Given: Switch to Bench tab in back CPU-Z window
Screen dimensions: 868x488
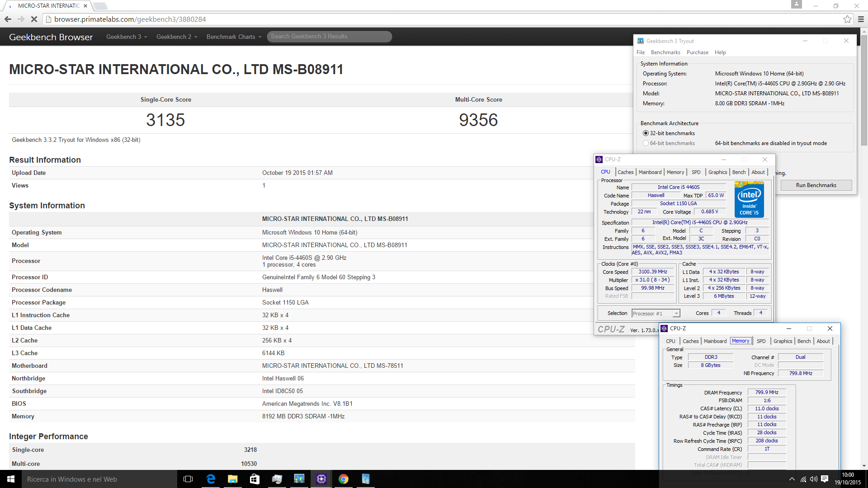Looking at the screenshot, I should click(739, 172).
